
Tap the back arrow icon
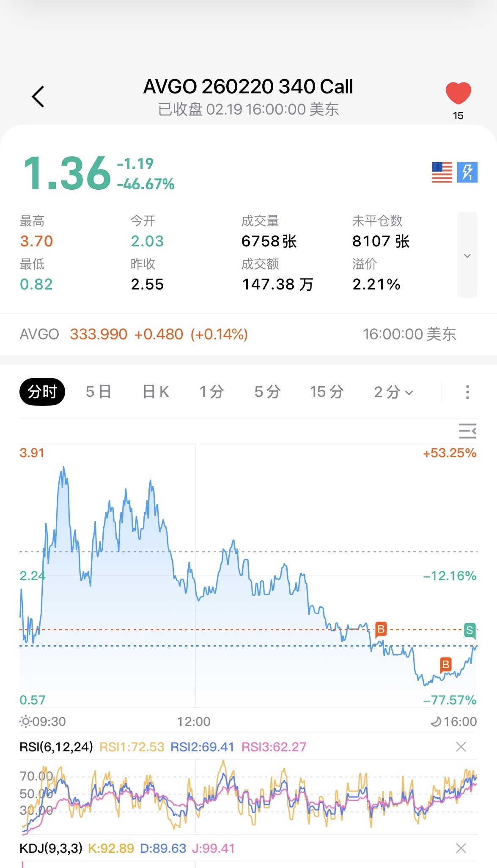pos(38,96)
